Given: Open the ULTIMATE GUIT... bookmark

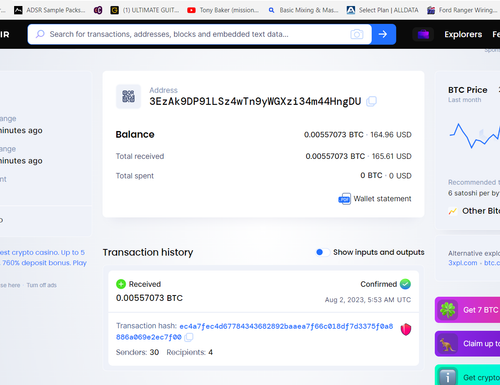Looking at the screenshot, I should coord(145,10).
